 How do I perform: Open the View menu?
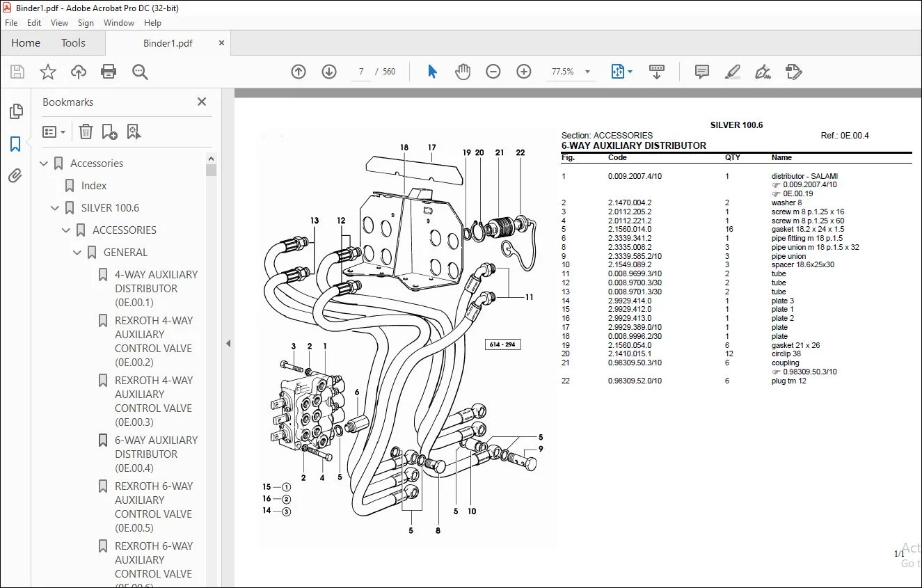(60, 23)
